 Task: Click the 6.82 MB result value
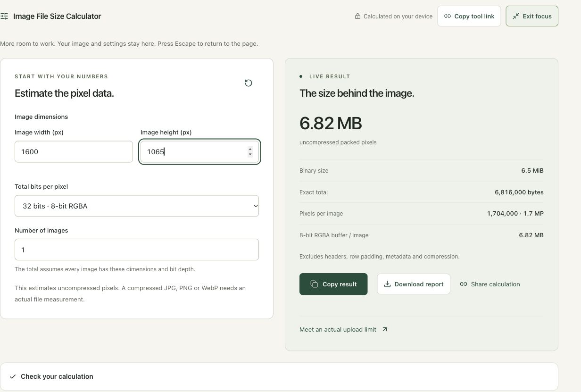coord(331,123)
